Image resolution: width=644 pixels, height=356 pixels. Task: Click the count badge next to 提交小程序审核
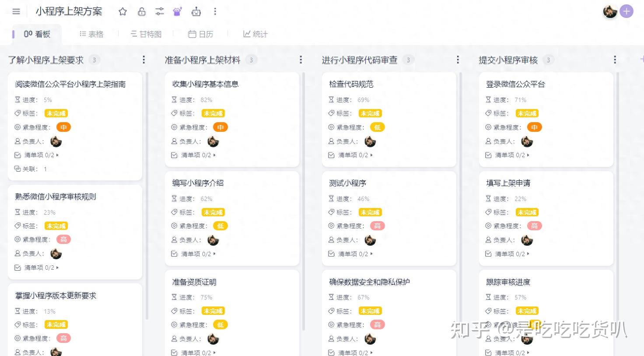[x=548, y=60]
